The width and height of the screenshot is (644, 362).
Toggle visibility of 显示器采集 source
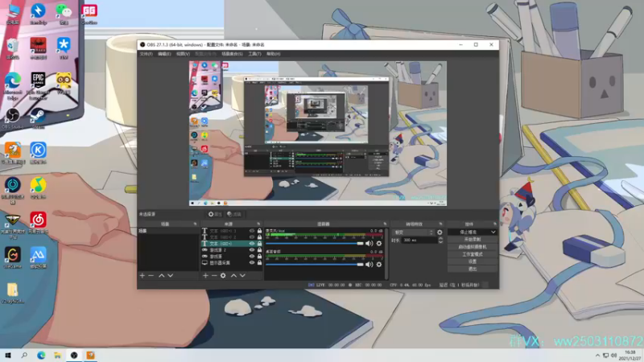[x=252, y=263]
